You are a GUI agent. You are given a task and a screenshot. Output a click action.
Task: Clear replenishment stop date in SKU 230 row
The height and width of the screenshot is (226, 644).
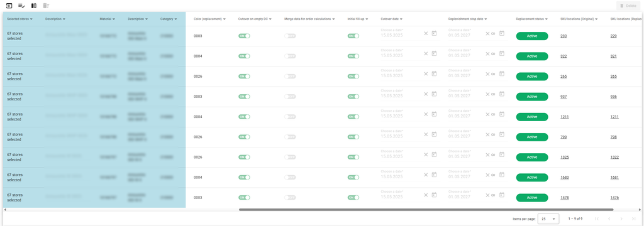[x=487, y=34]
